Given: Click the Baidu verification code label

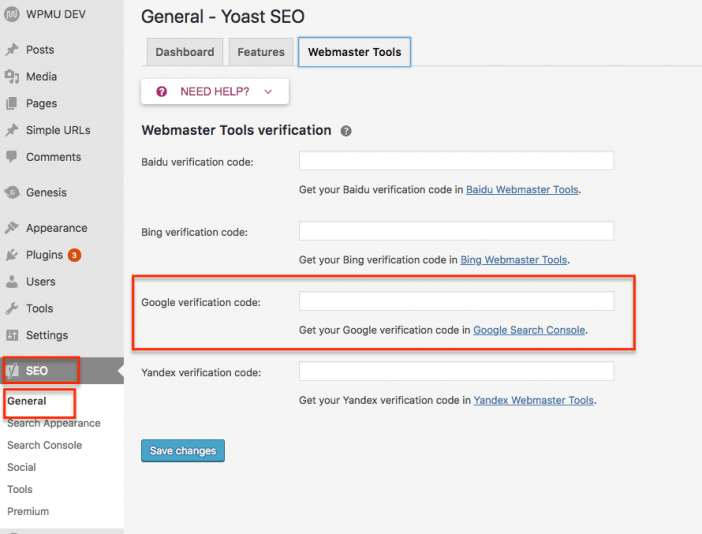Looking at the screenshot, I should (x=197, y=162).
